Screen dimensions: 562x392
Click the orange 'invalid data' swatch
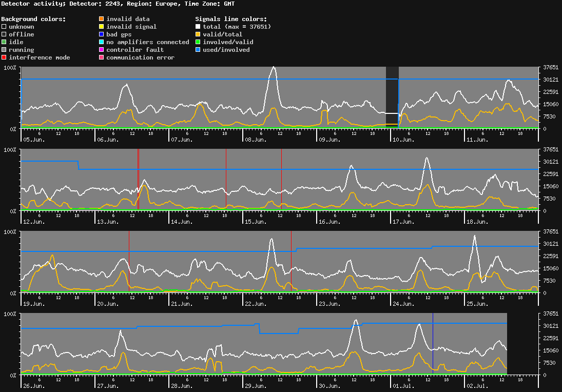coord(102,18)
